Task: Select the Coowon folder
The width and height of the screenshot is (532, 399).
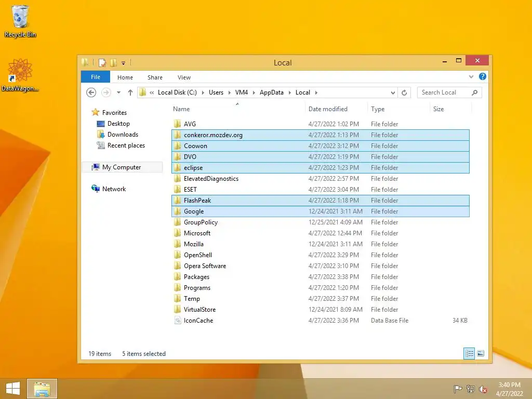Action: [x=320, y=146]
